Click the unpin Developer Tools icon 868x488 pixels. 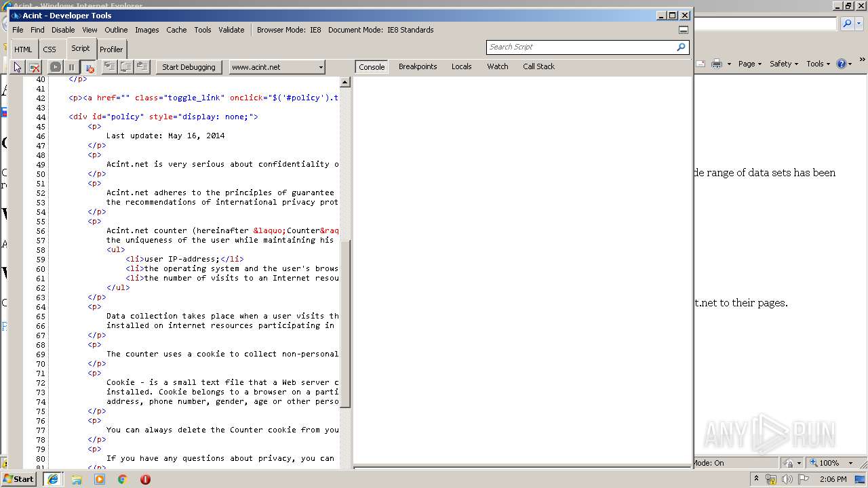(x=684, y=30)
